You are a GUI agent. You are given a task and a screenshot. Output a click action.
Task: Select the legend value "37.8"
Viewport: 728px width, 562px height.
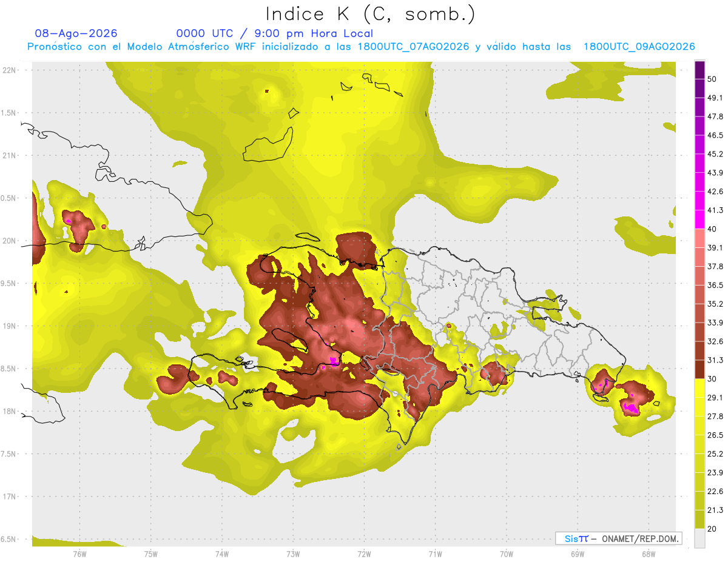coord(715,266)
